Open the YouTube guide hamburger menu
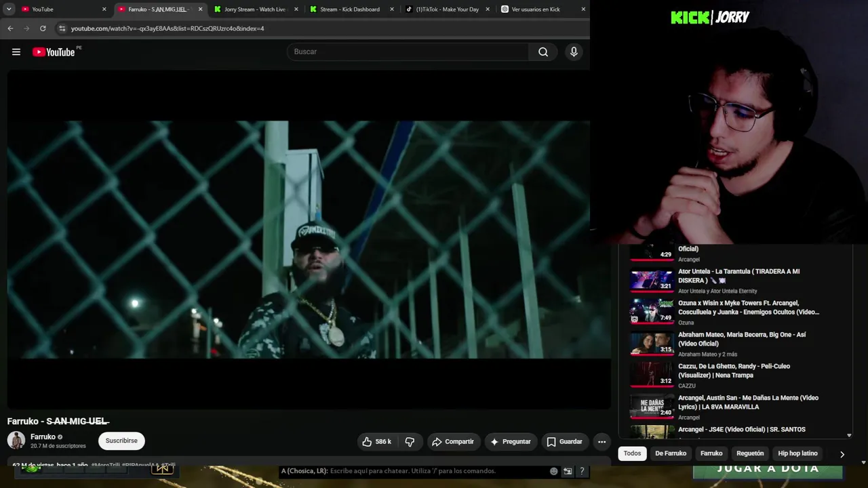Screen dimensions: 868x488 pyautogui.click(x=16, y=52)
